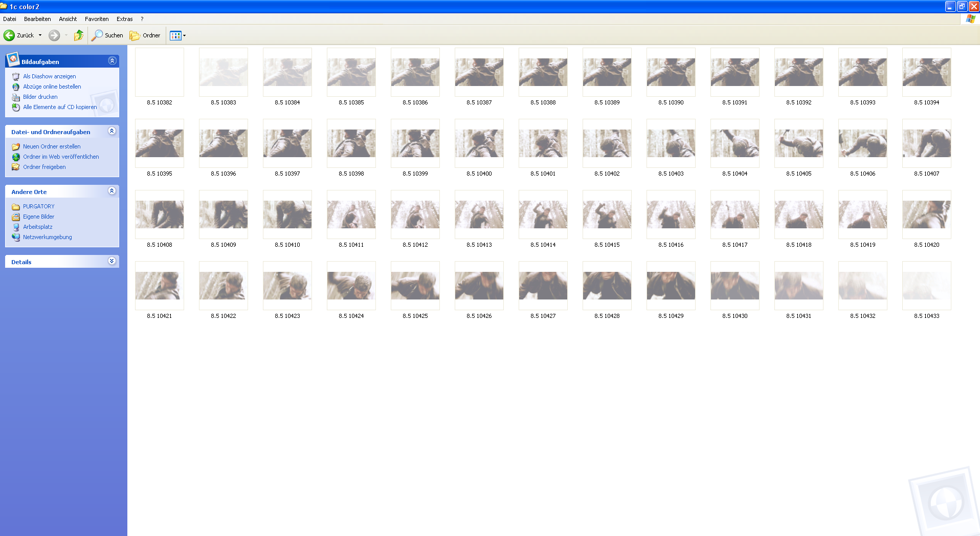This screenshot has width=980, height=536.
Task: Click the Zurück back arrow icon
Action: pos(9,35)
